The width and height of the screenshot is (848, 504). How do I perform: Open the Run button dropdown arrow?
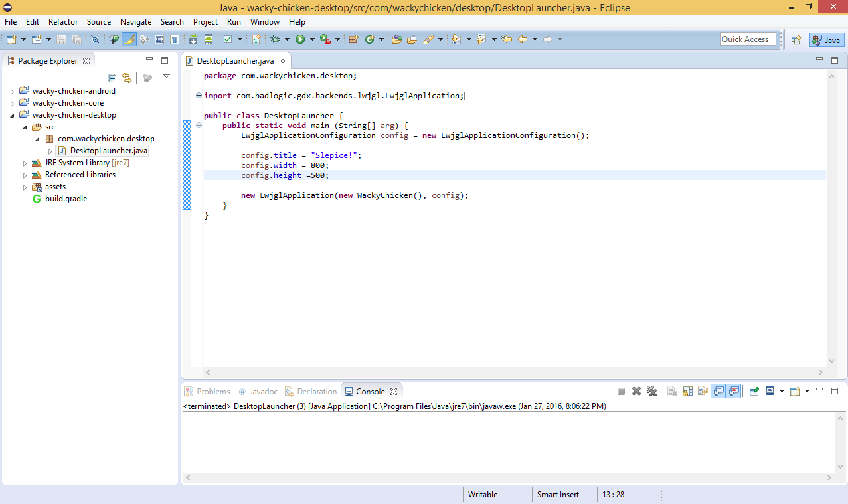point(311,40)
